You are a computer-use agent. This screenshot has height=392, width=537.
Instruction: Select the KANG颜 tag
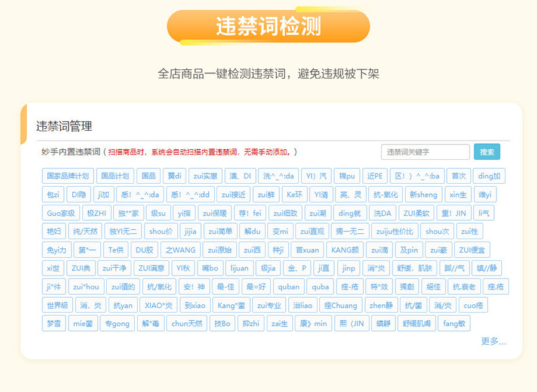pyautogui.click(x=344, y=250)
